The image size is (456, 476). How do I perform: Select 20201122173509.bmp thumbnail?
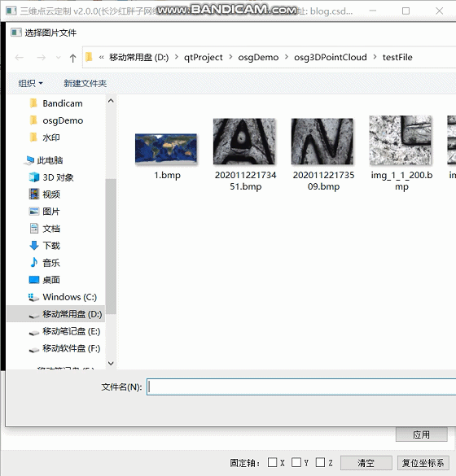[322, 142]
